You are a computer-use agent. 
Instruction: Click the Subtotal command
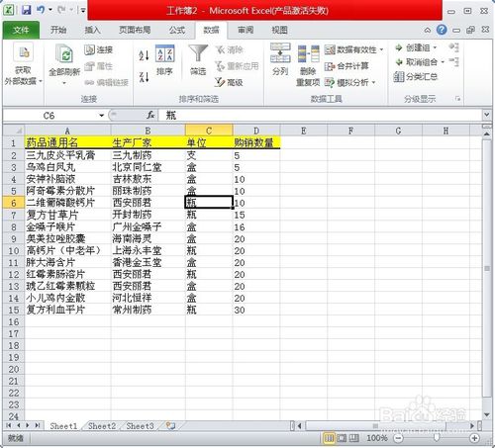click(x=416, y=77)
